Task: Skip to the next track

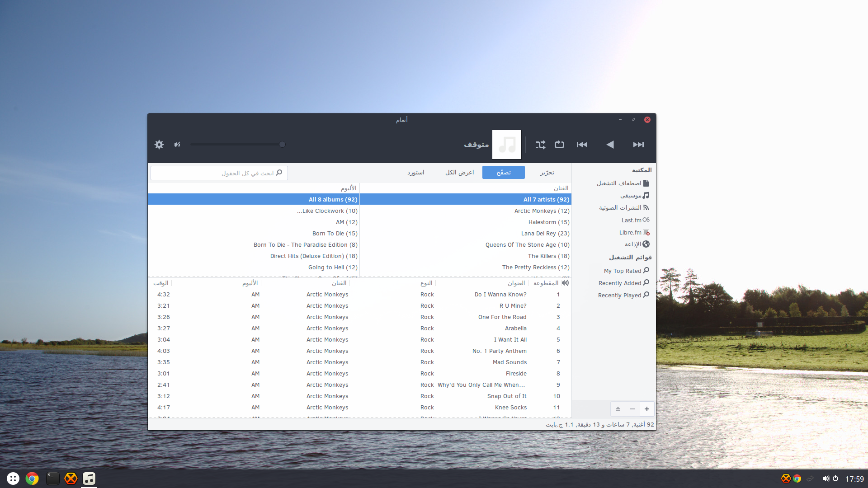Action: click(x=638, y=145)
